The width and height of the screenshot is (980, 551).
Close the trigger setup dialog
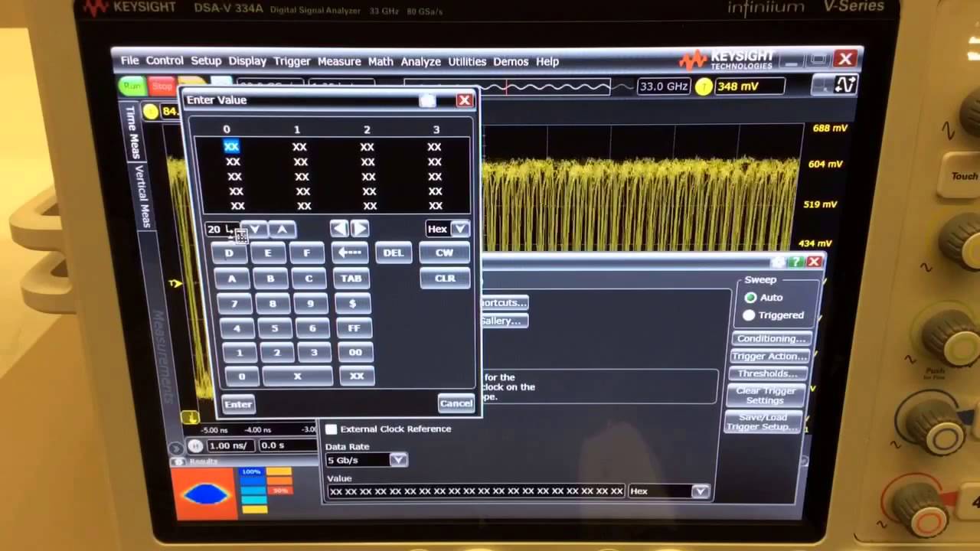[814, 262]
